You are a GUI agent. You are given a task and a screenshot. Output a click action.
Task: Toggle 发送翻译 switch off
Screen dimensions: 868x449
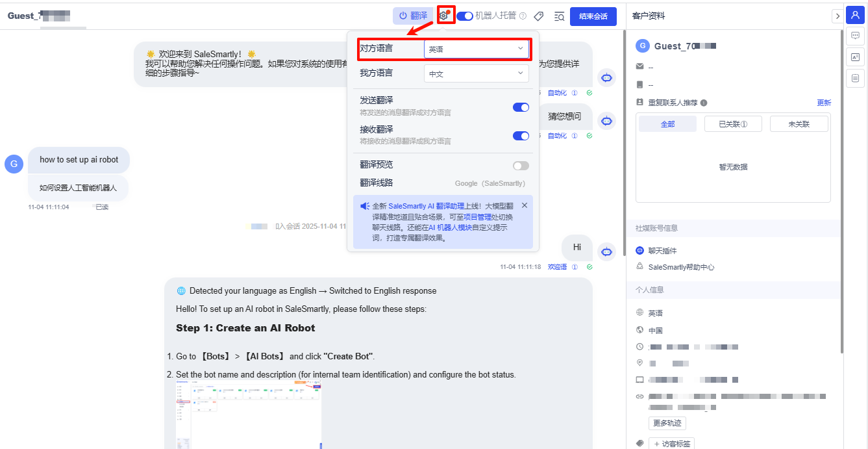(521, 107)
